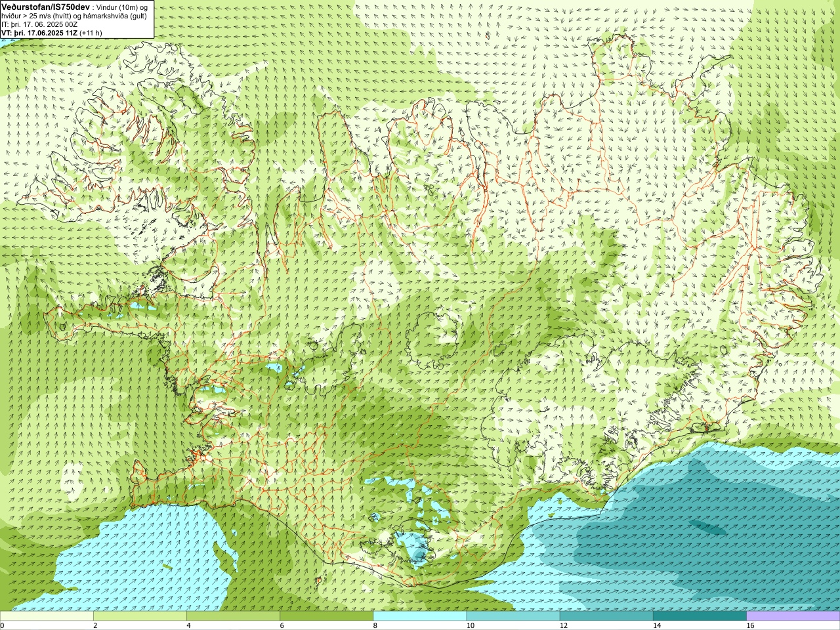The height and width of the screenshot is (630, 840).
Task: Click the "2" label on the color scale
Action: [x=95, y=625]
